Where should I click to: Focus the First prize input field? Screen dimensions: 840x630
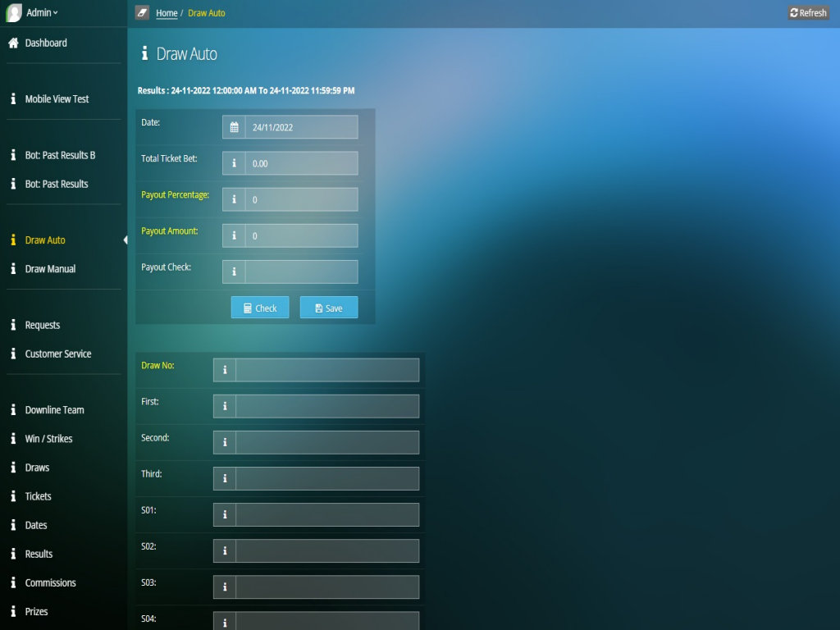point(326,406)
